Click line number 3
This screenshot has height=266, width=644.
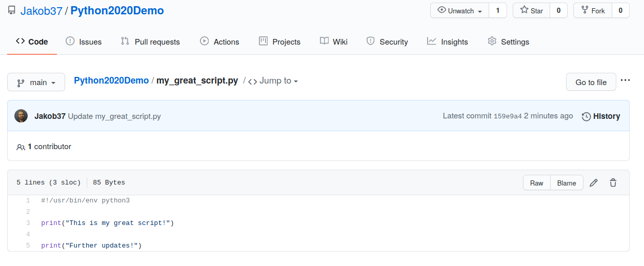click(28, 223)
